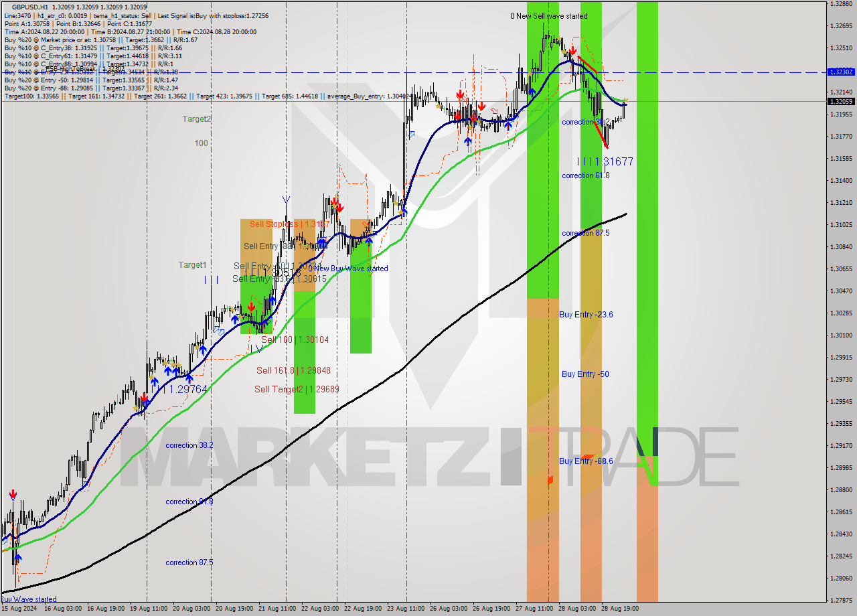Click 'correction 61.8' below the 1.31677 annotation

586,175
